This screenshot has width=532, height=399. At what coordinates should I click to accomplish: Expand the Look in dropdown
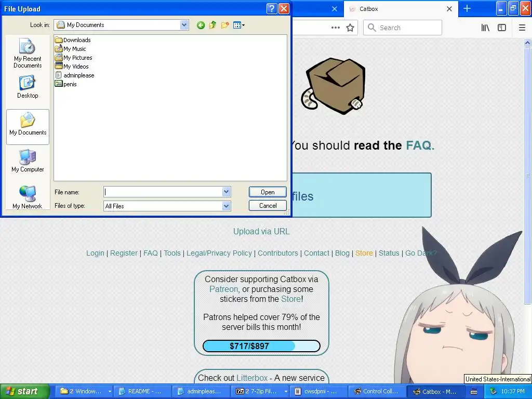coord(184,25)
